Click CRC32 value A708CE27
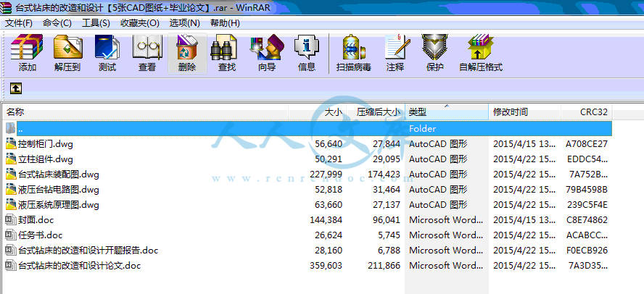This screenshot has width=644, height=294. 587,144
